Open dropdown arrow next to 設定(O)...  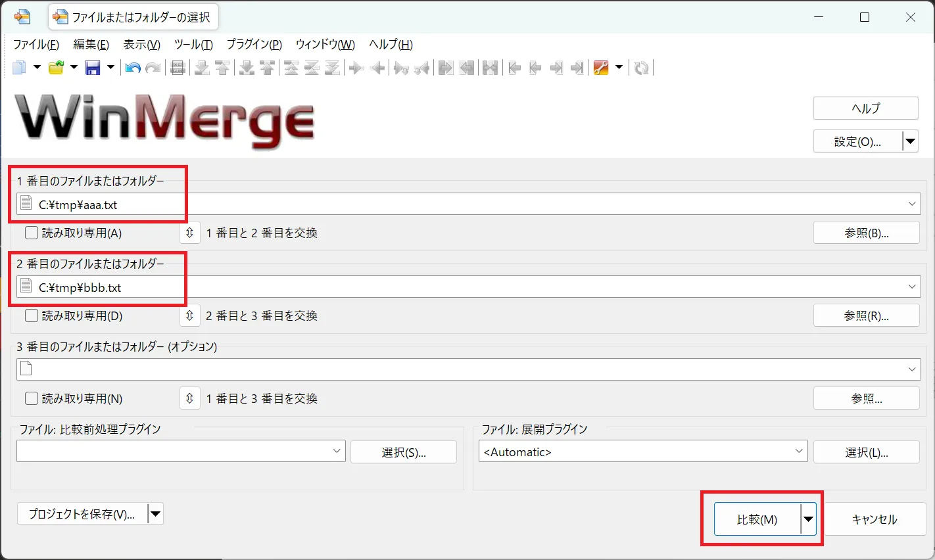click(x=911, y=141)
